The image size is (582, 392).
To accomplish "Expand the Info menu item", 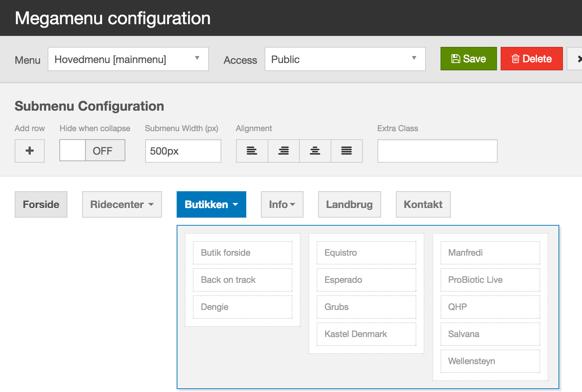I will click(x=282, y=204).
